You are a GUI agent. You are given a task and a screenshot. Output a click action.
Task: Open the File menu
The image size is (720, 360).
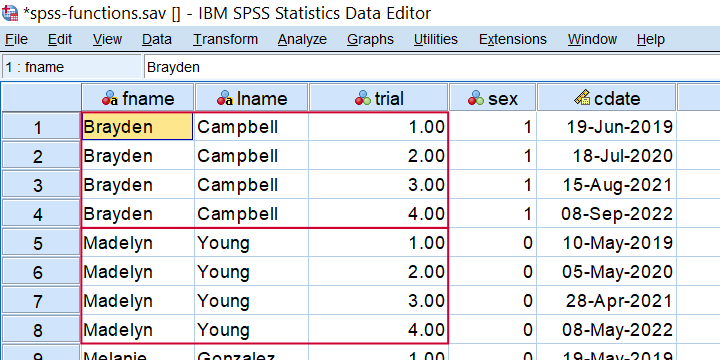click(17, 39)
